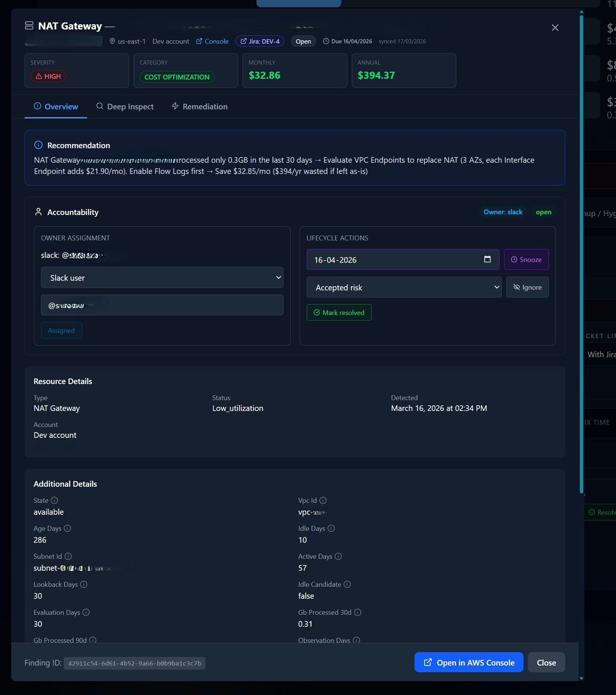Click the Low_utilization status value
Viewport: 616px width, 695px height.
click(238, 408)
